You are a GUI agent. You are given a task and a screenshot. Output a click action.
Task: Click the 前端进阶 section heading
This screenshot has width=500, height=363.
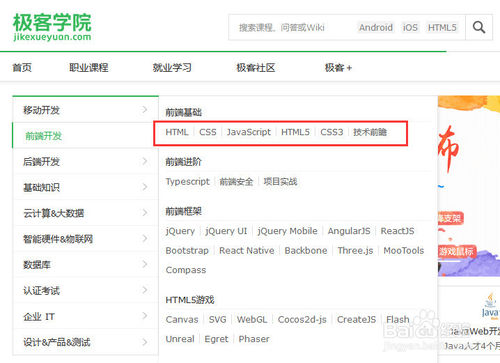click(184, 162)
